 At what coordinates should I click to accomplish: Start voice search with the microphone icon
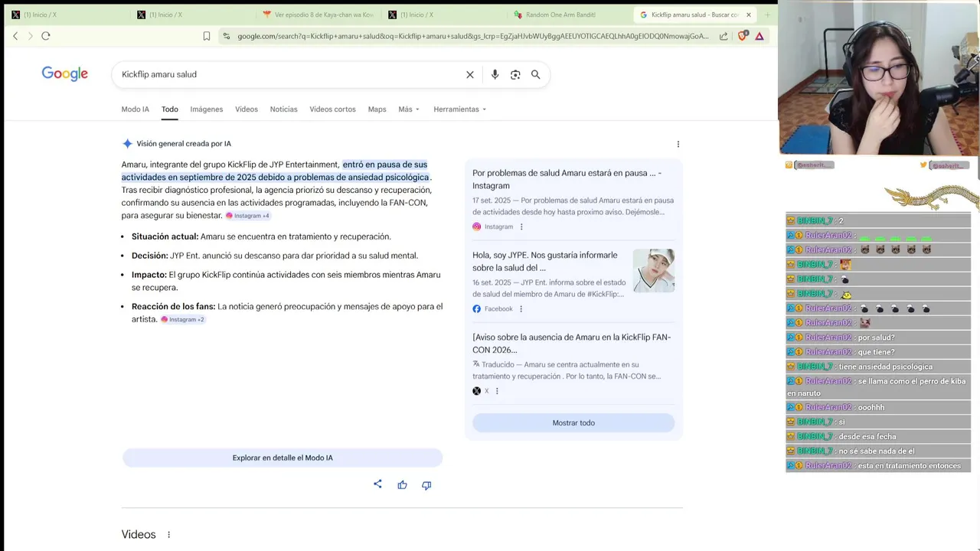coord(495,74)
